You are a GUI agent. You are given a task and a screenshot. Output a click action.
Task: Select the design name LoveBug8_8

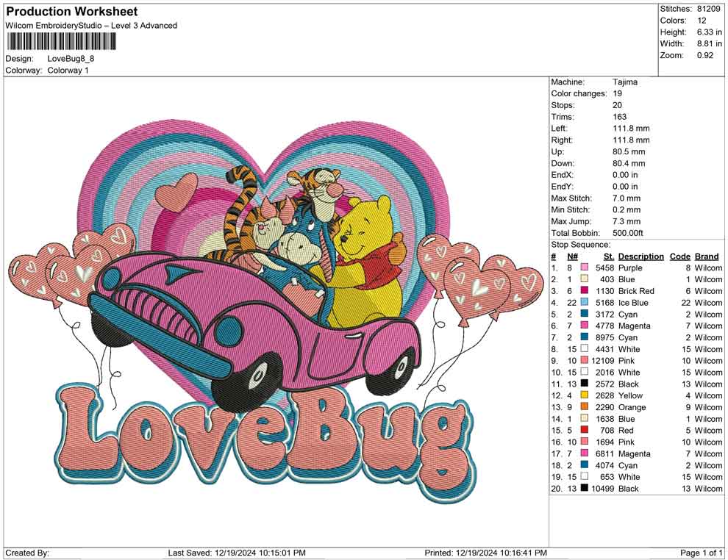click(71, 59)
